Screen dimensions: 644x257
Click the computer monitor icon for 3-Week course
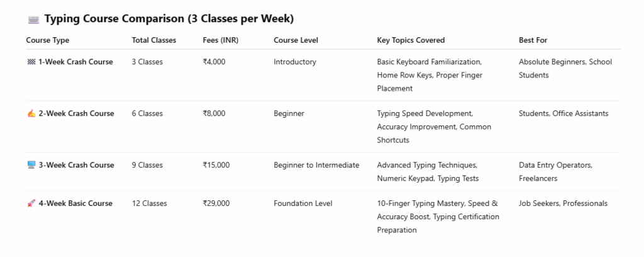coord(31,165)
